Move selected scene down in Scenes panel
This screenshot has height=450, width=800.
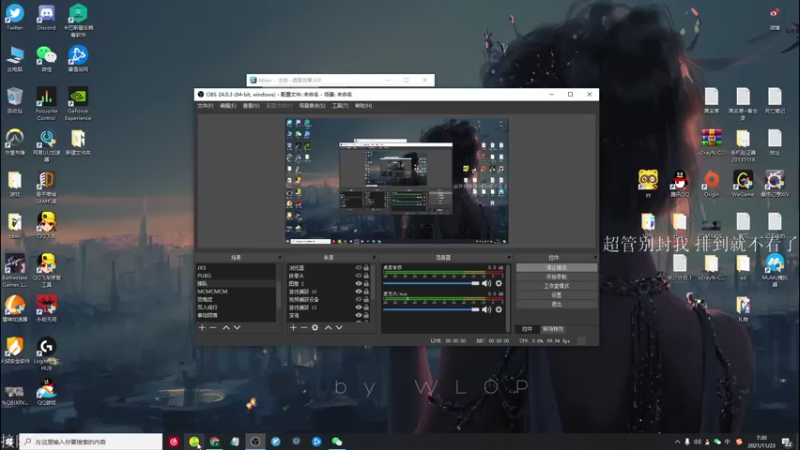(237, 328)
